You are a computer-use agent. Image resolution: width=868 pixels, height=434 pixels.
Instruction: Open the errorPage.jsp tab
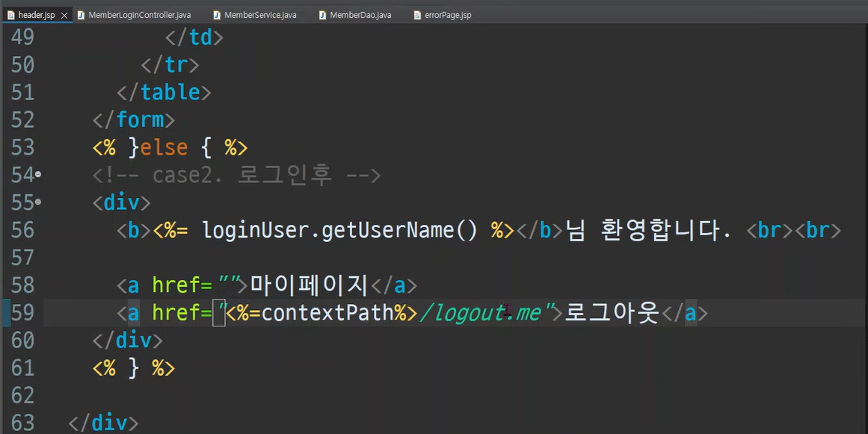click(448, 15)
